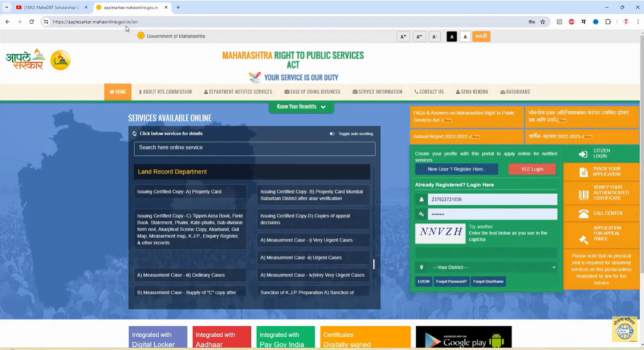Click the Citizen Login arrow icon
The height and width of the screenshot is (350, 644).
click(x=583, y=154)
